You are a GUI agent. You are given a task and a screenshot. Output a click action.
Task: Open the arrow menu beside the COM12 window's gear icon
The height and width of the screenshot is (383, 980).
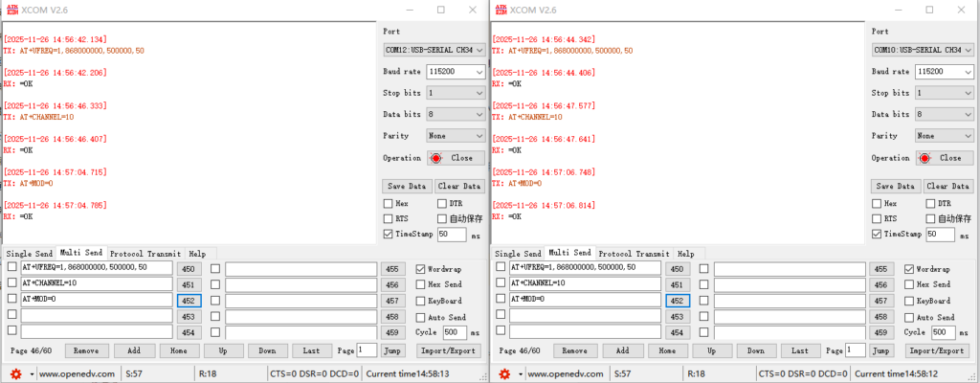click(x=29, y=373)
